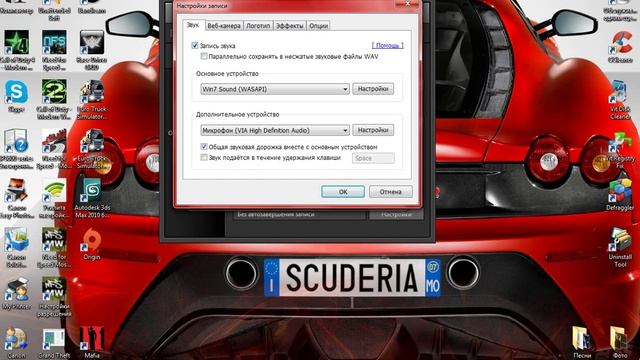
Task: Click Настройки button in the dark background window
Action: point(396,214)
